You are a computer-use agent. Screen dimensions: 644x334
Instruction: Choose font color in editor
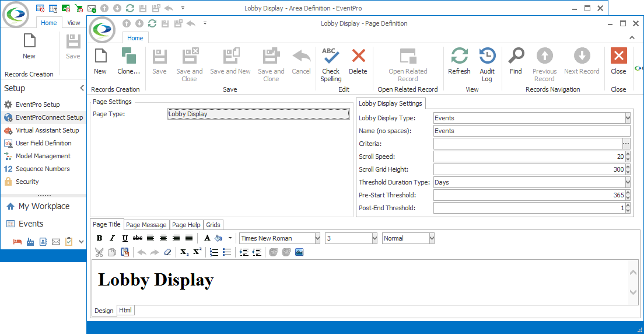(x=207, y=238)
